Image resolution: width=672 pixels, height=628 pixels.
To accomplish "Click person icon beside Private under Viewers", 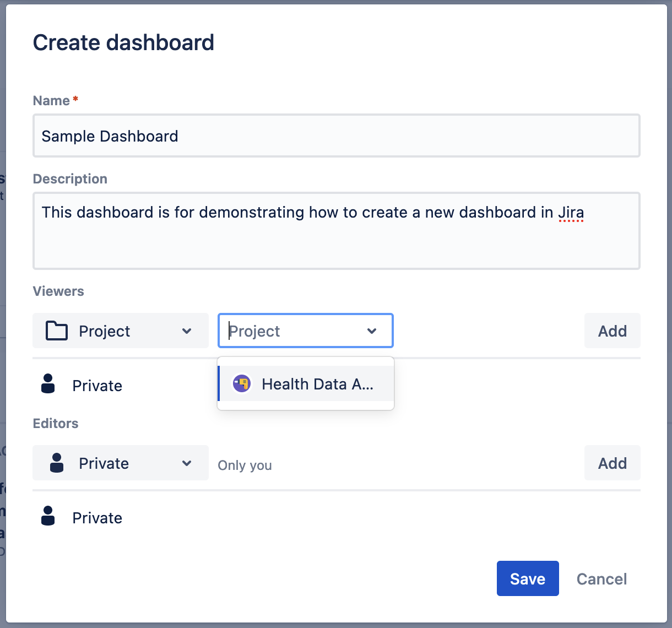I will [48, 384].
